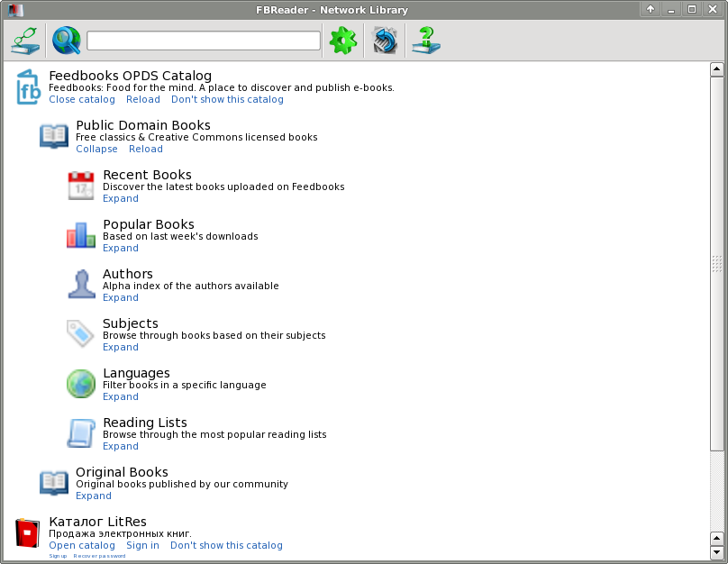Click the Feedbooks 'fb' catalog icon
Screen dimensions: 728x564
click(x=28, y=87)
